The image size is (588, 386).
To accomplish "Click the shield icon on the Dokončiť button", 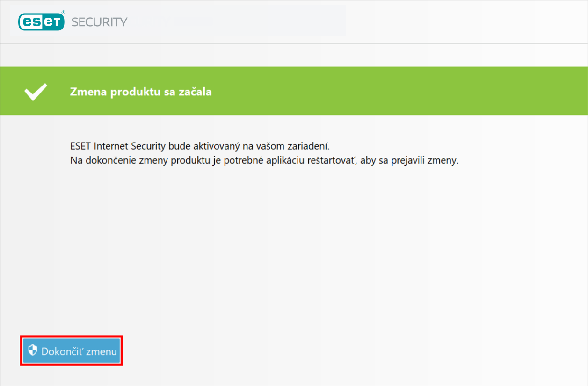I will pyautogui.click(x=32, y=350).
